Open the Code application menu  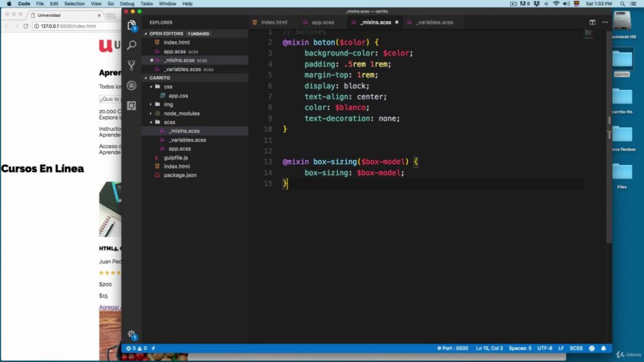pyautogui.click(x=24, y=4)
